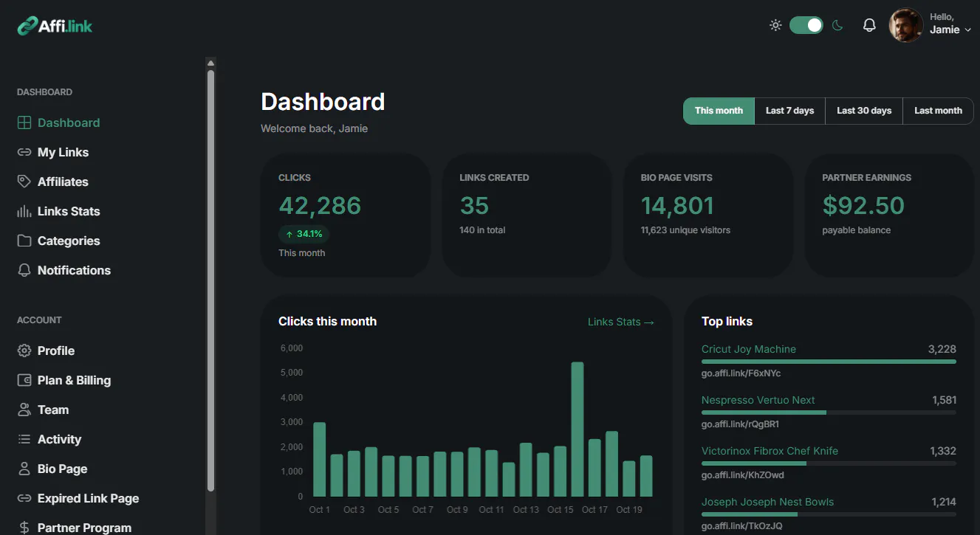Click the Activity list icon

click(x=24, y=439)
